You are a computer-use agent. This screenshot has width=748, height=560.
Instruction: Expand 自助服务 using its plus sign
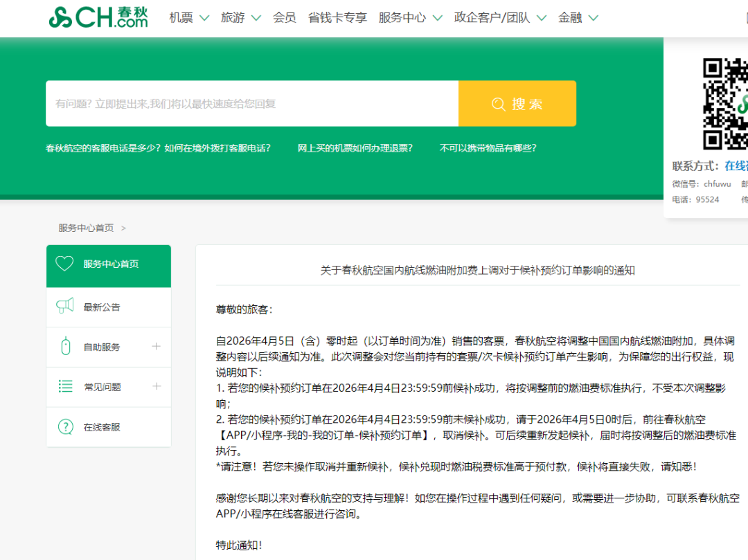(x=158, y=346)
